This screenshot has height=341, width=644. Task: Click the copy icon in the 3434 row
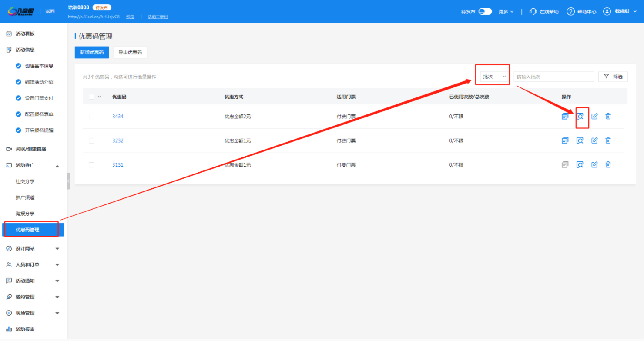pos(565,117)
